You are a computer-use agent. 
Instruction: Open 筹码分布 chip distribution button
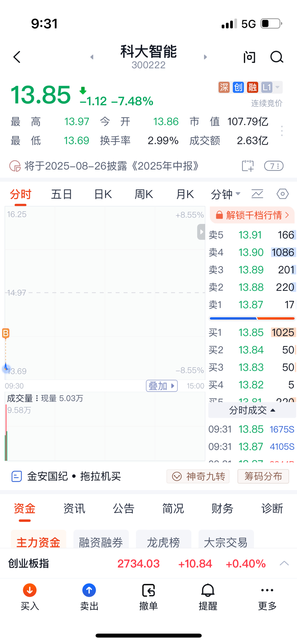(x=263, y=476)
